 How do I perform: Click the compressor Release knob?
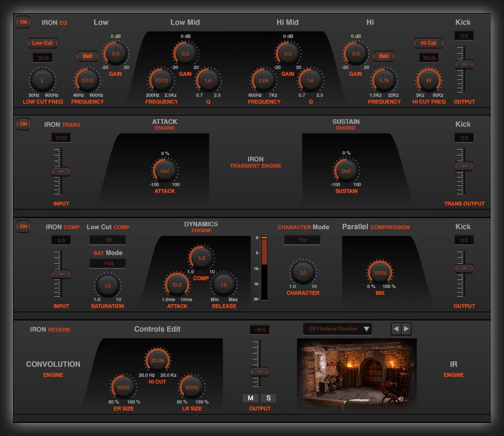click(224, 285)
